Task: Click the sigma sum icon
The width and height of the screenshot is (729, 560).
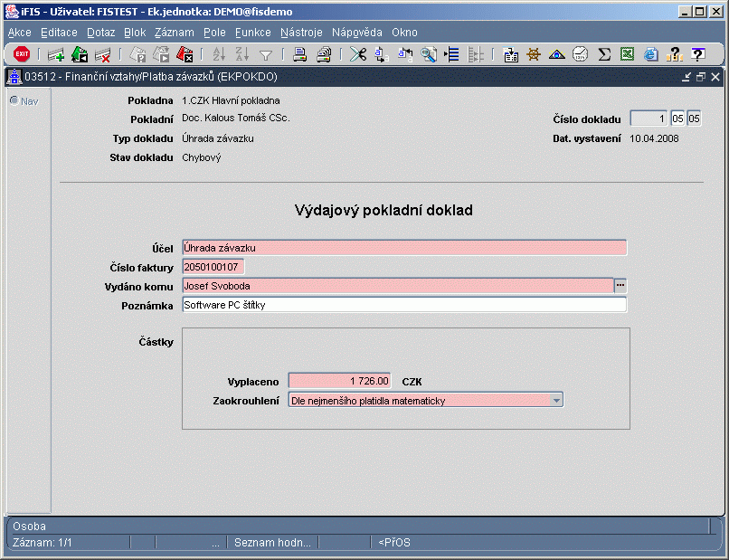Action: 604,54
